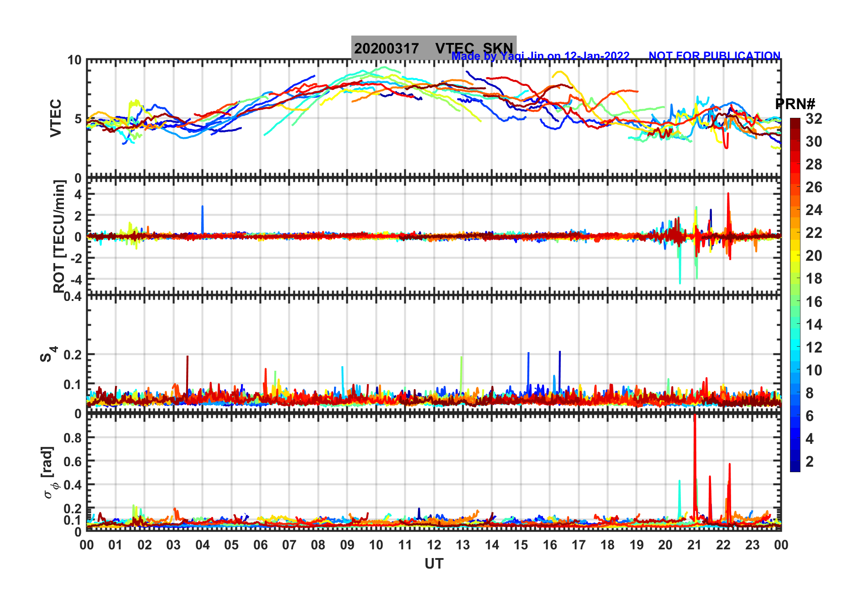Screen dimensions: 868x590
Task: Select the 'VTEC' y-axis label
Action: point(55,118)
